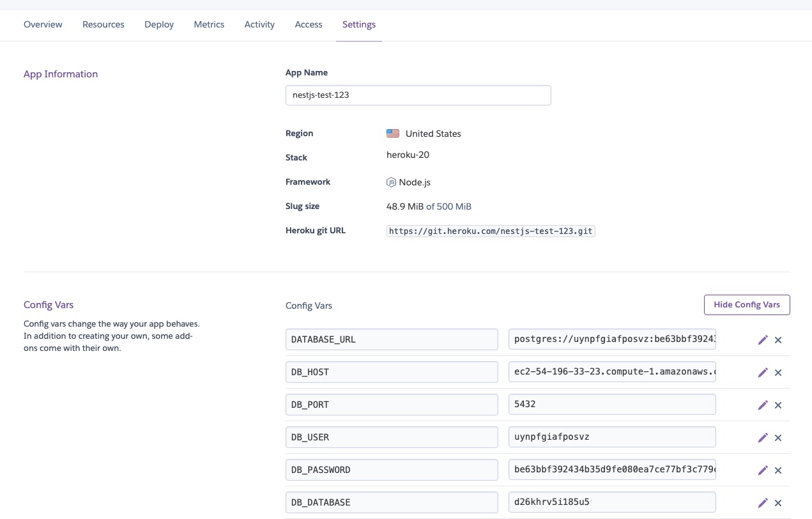This screenshot has width=812, height=519.
Task: Remove the DB_DATABASE config var
Action: pyautogui.click(x=778, y=503)
